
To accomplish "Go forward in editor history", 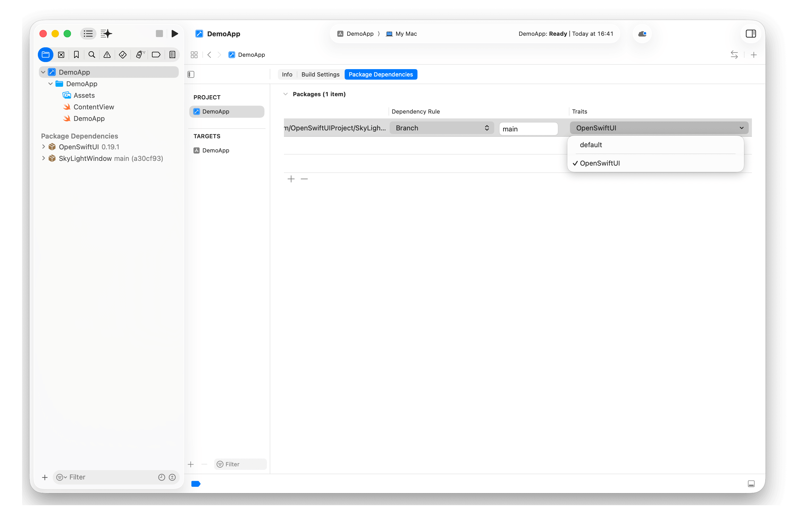I will [220, 55].
